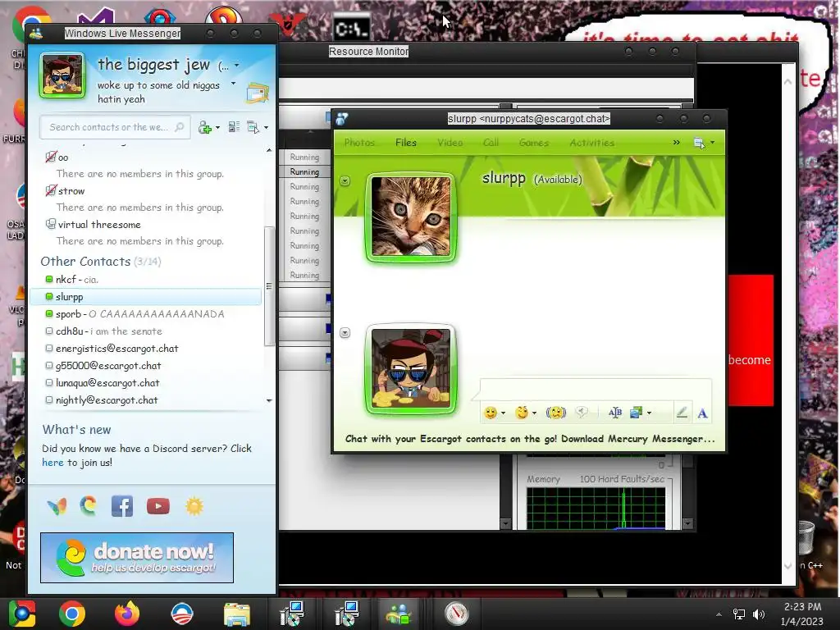Select g55000@escargot.chat contact
Viewport: 840px width, 630px height.
(146, 365)
